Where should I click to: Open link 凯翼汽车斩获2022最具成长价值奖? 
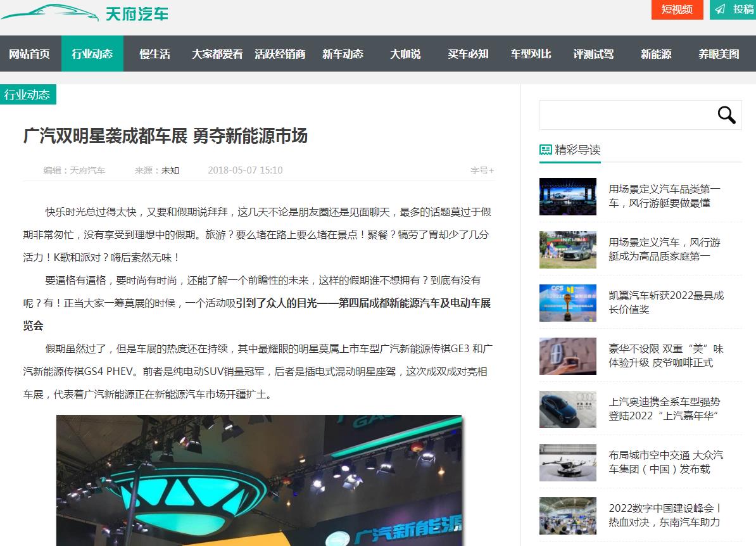pyautogui.click(x=666, y=302)
